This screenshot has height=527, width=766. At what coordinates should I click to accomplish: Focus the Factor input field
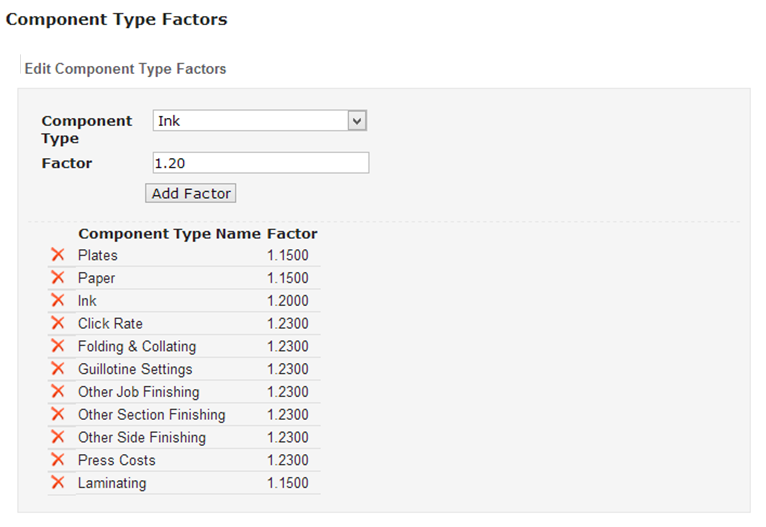[x=260, y=163]
